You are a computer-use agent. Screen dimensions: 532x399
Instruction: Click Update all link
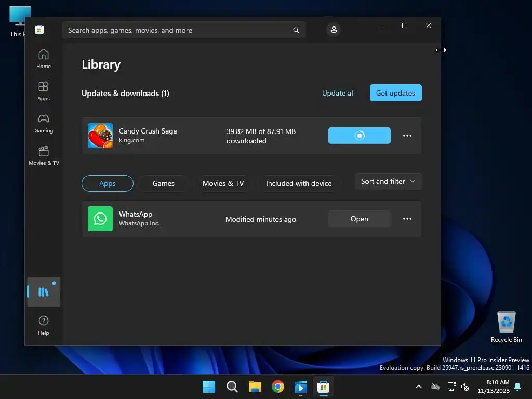point(338,93)
